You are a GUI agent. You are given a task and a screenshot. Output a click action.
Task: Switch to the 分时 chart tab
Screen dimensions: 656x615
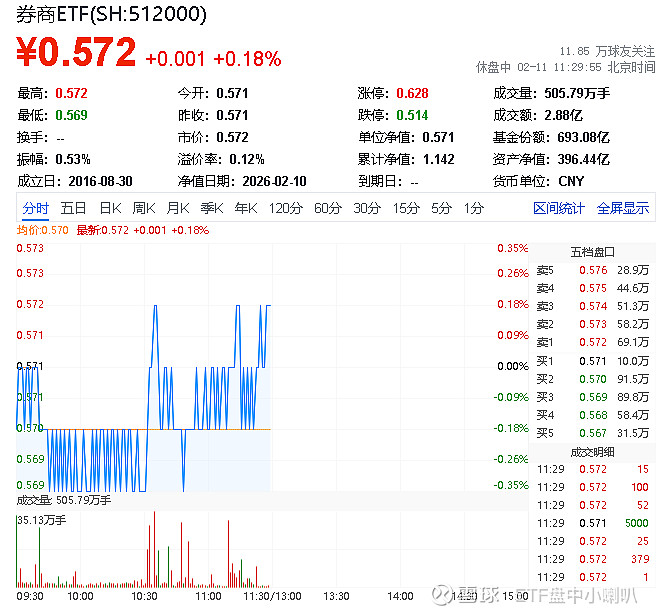[36, 208]
